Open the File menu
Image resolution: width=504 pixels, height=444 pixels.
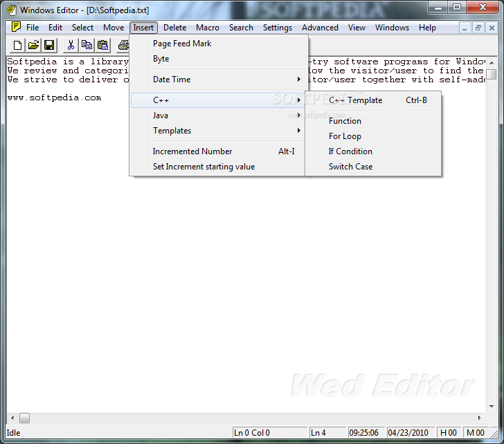(33, 28)
